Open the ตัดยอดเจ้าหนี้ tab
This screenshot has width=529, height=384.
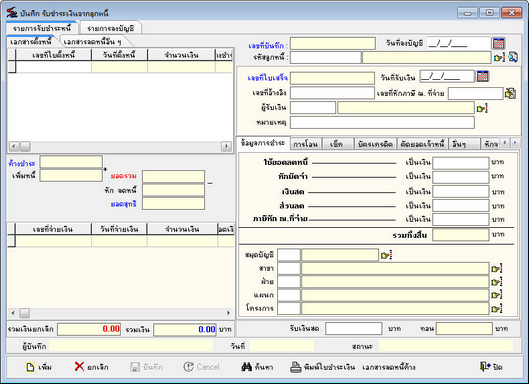tap(422, 144)
